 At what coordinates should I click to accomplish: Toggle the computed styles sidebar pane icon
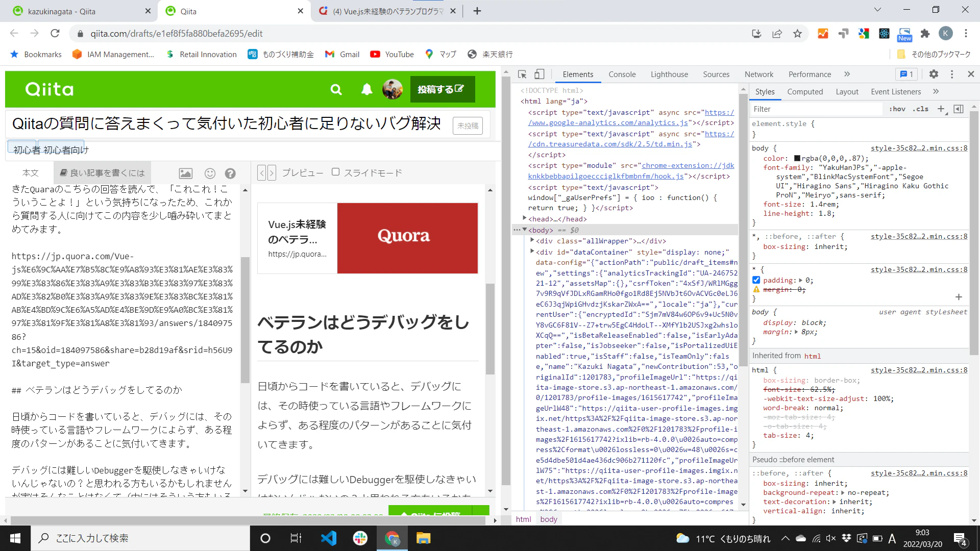[959, 109]
